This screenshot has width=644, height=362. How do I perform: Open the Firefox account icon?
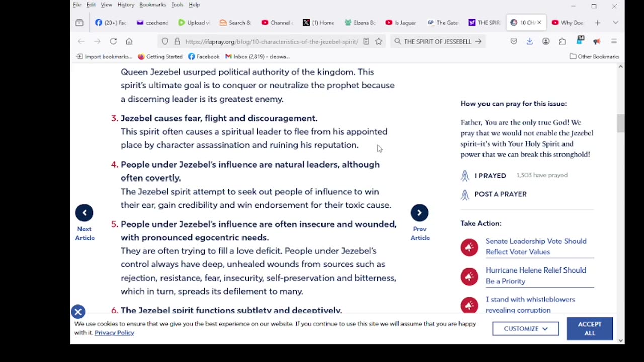click(x=546, y=41)
